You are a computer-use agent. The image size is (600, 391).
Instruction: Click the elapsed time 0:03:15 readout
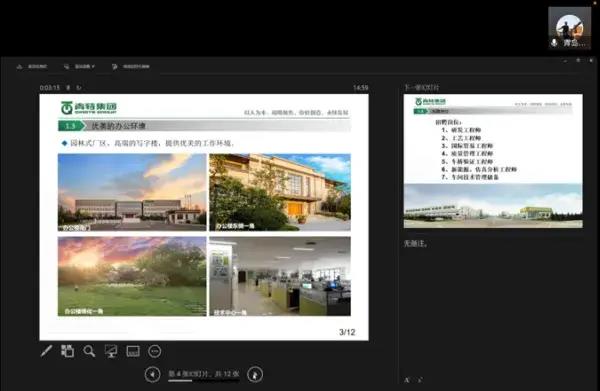tap(50, 88)
